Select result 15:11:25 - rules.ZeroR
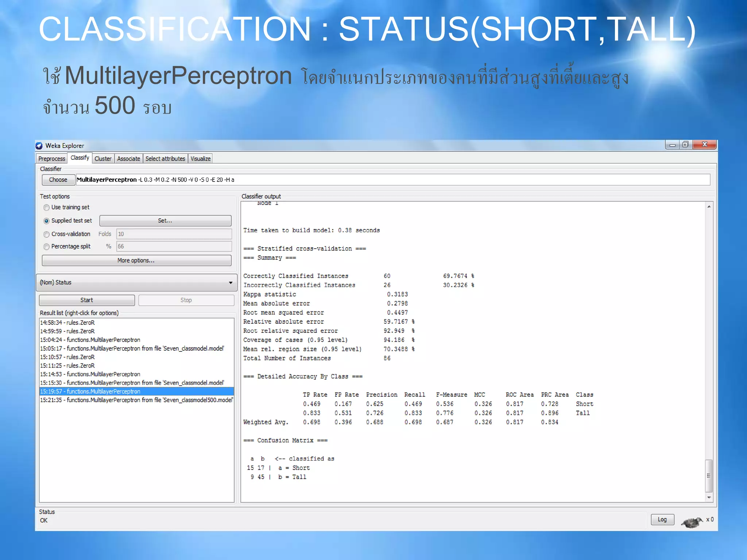This screenshot has height=560, width=747. 136,366
